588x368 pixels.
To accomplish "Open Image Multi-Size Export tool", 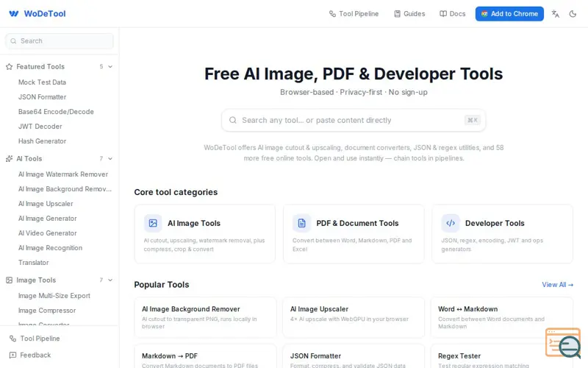I will 54,296.
